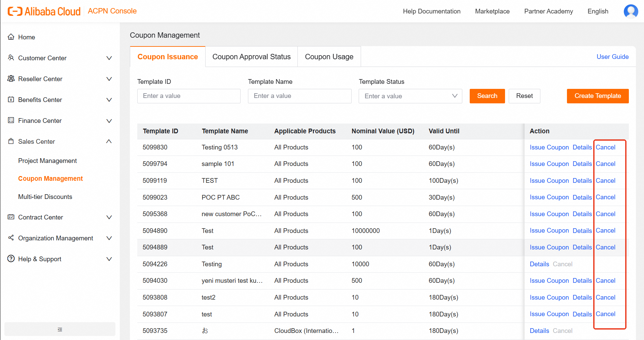Expand the Organization Management menu

(109, 238)
